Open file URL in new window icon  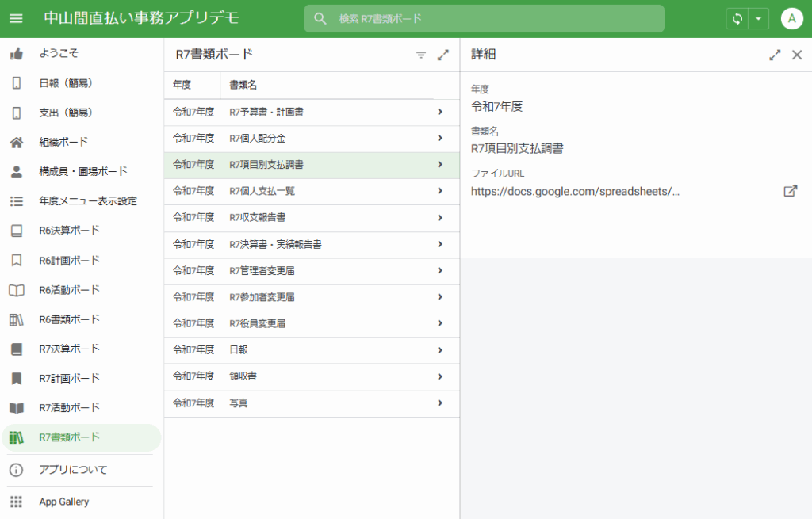coord(791,191)
